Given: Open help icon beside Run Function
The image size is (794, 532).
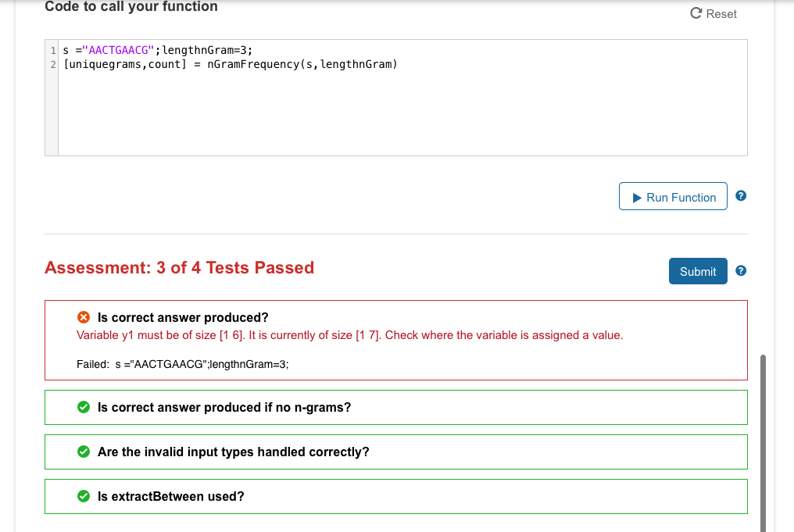Looking at the screenshot, I should (741, 196).
